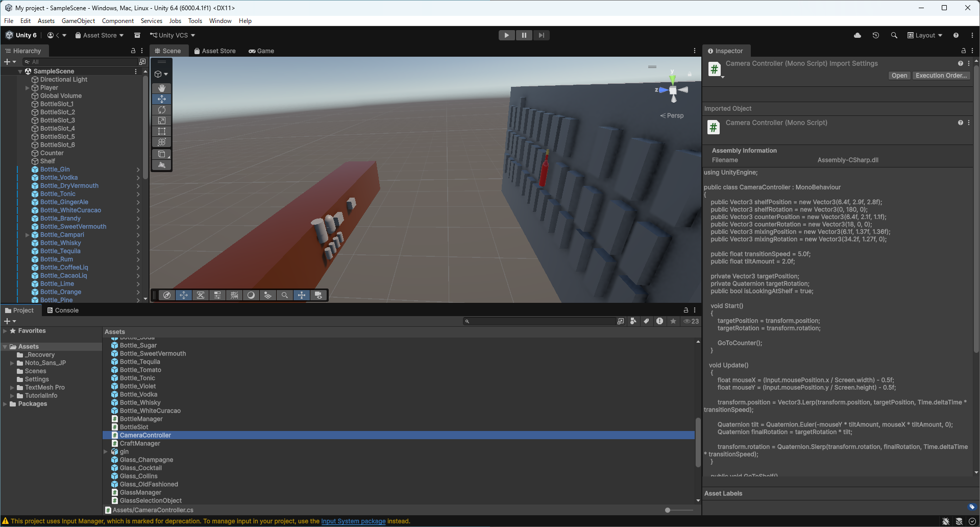
Task: Switch to the Game tab
Action: pyautogui.click(x=261, y=51)
